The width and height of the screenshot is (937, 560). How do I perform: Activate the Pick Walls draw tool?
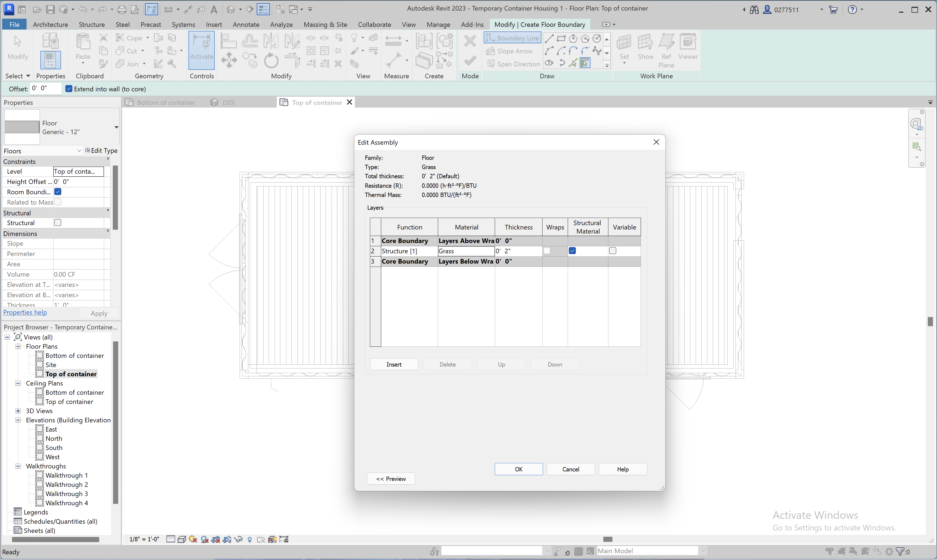585,63
